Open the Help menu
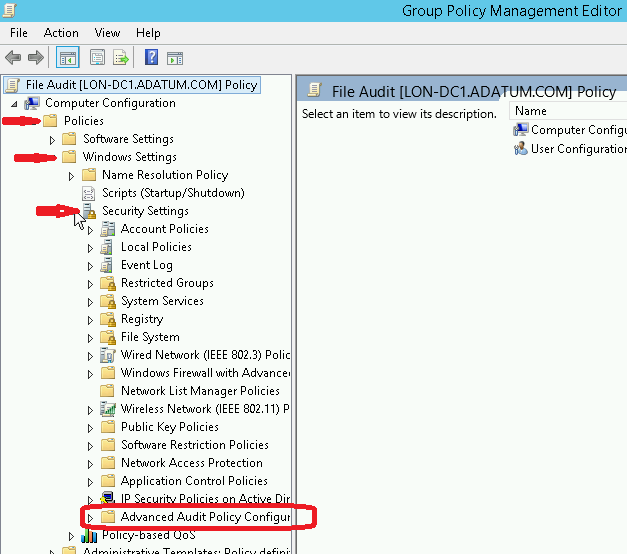 (x=148, y=33)
